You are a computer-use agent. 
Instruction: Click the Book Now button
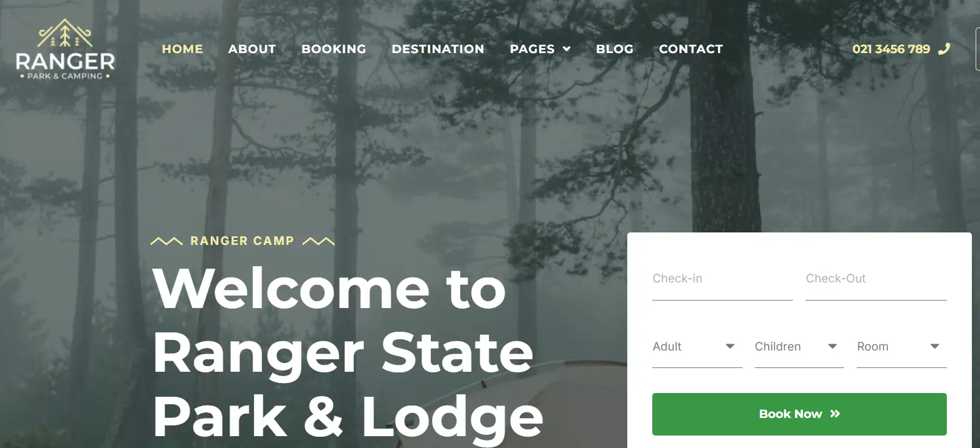tap(799, 414)
